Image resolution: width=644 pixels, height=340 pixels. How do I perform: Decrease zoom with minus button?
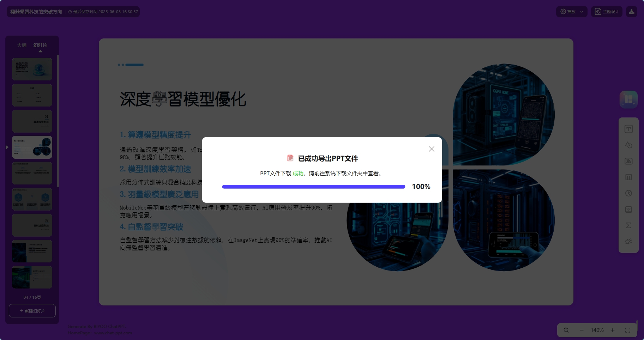tap(582, 330)
